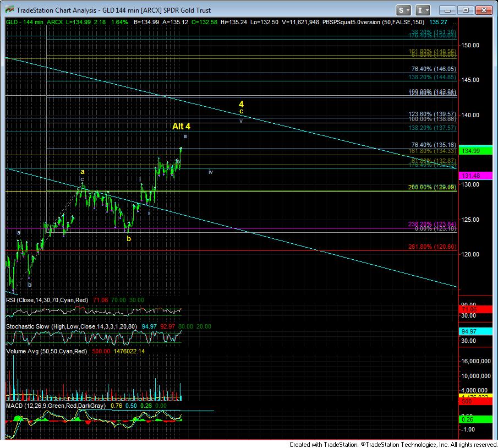Select the yellow Alt 4 wave label
Viewport: 498px width, 448px height.
(x=181, y=127)
